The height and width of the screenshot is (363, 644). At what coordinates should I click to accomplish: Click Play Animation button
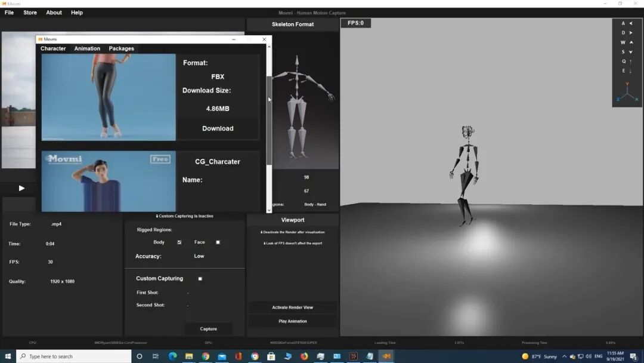pos(292,321)
